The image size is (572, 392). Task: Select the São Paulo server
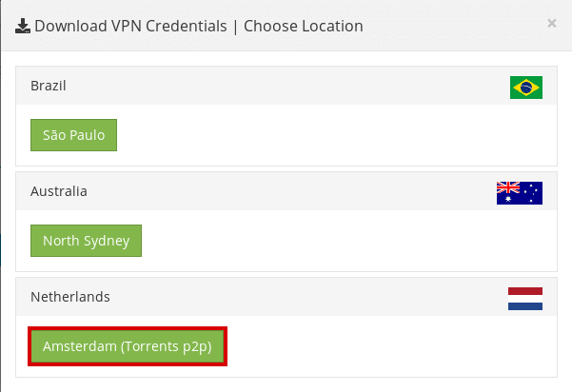[x=73, y=135]
